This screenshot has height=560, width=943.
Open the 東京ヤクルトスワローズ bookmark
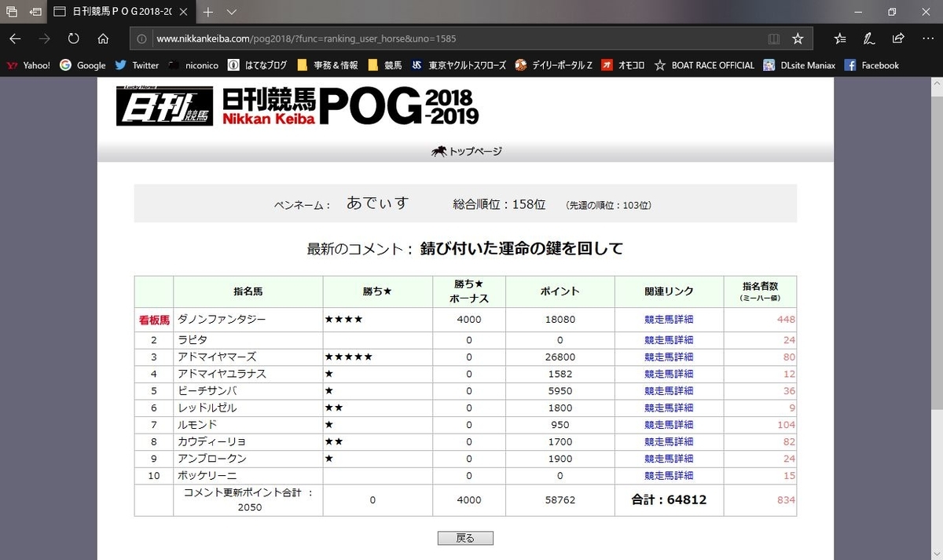(x=459, y=65)
